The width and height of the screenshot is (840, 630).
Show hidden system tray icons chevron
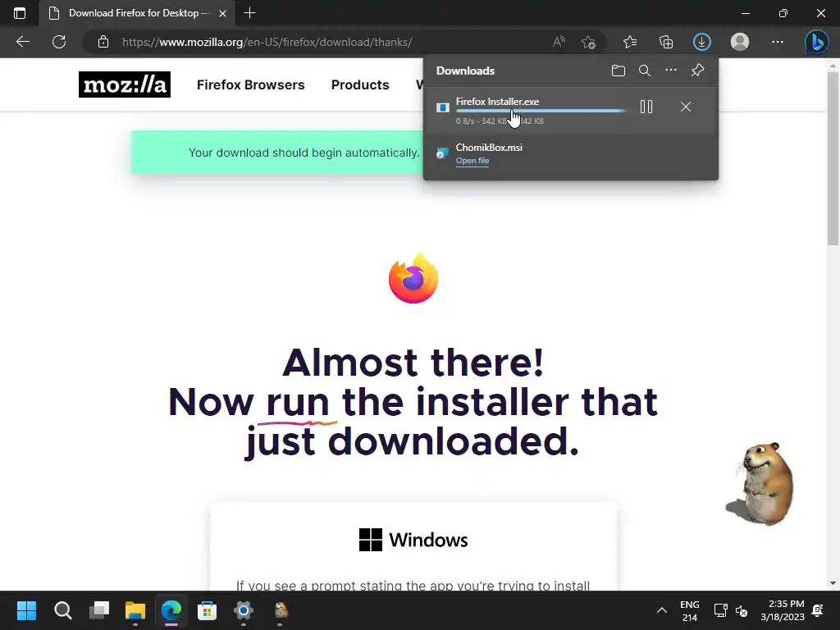click(662, 610)
